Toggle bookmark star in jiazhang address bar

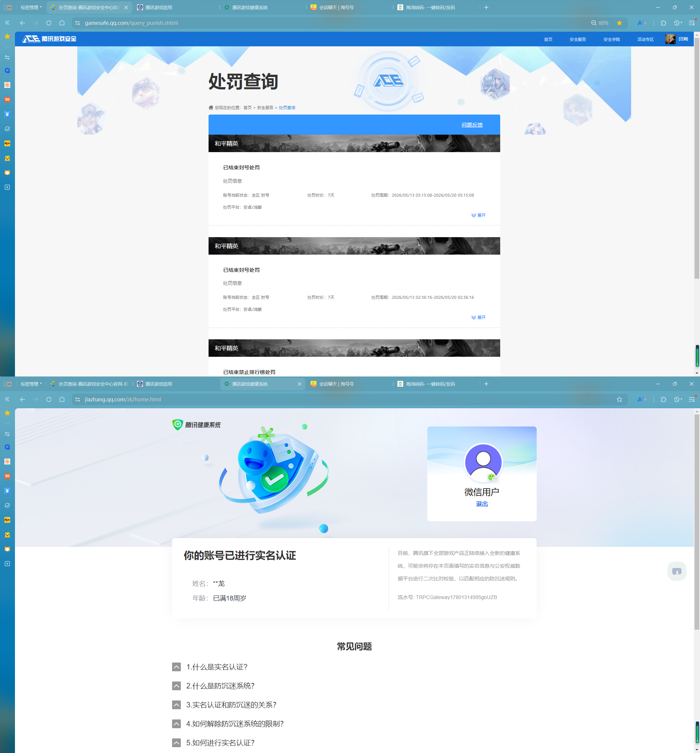point(619,399)
